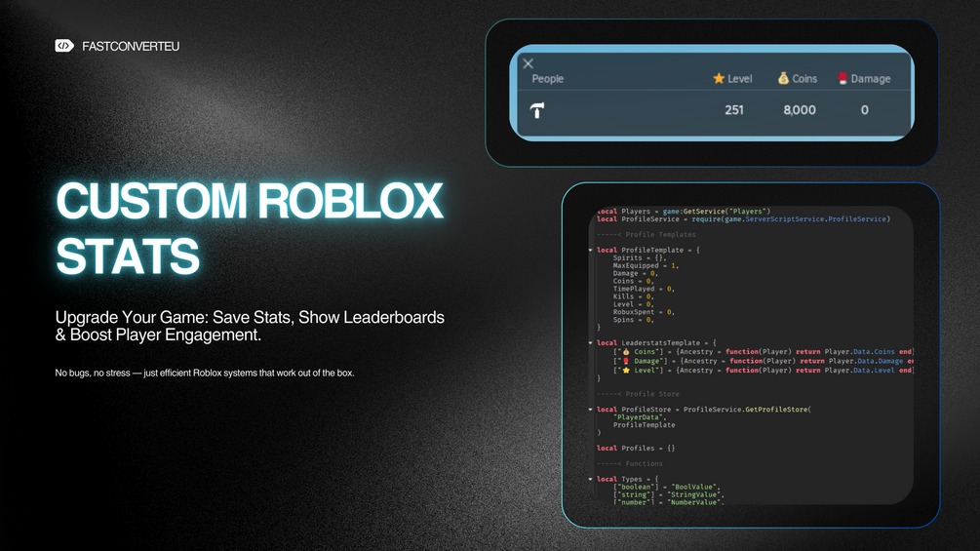Click the "boolean" = "BoolValue" code line
This screenshot has height=551, width=980.
(667, 488)
